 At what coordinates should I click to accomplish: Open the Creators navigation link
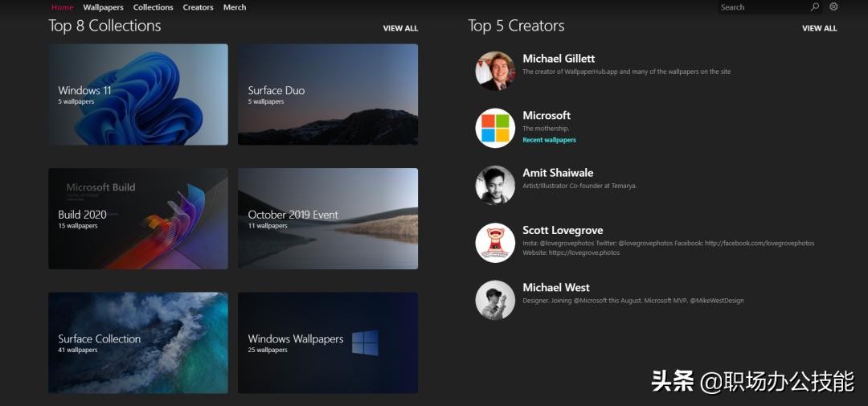(198, 7)
